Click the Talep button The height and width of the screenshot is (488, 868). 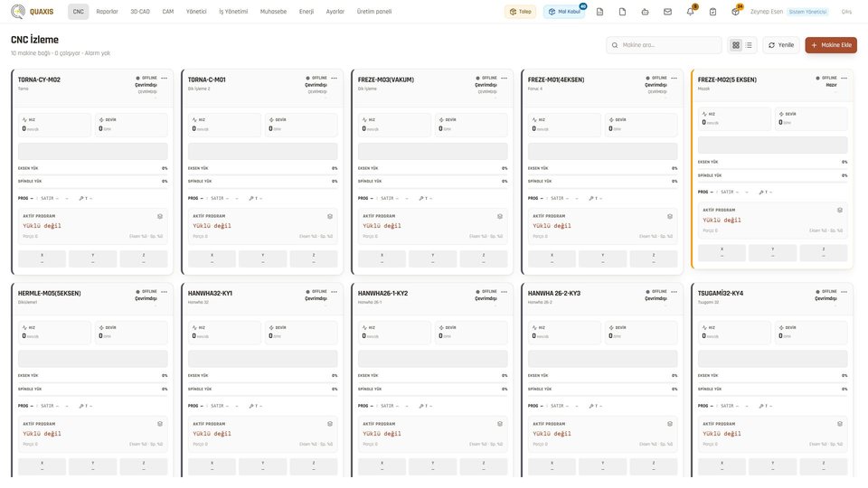click(x=521, y=12)
